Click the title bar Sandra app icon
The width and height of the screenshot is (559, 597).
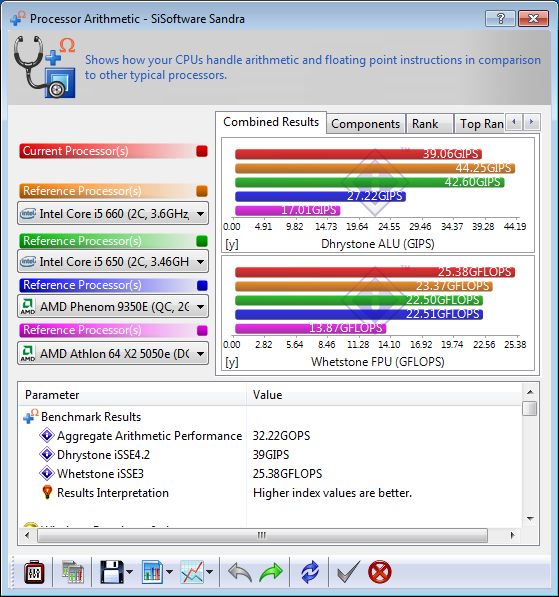click(x=18, y=18)
